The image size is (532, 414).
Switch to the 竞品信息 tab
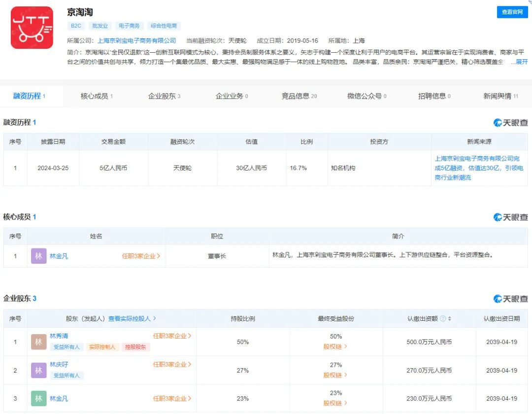(299, 96)
